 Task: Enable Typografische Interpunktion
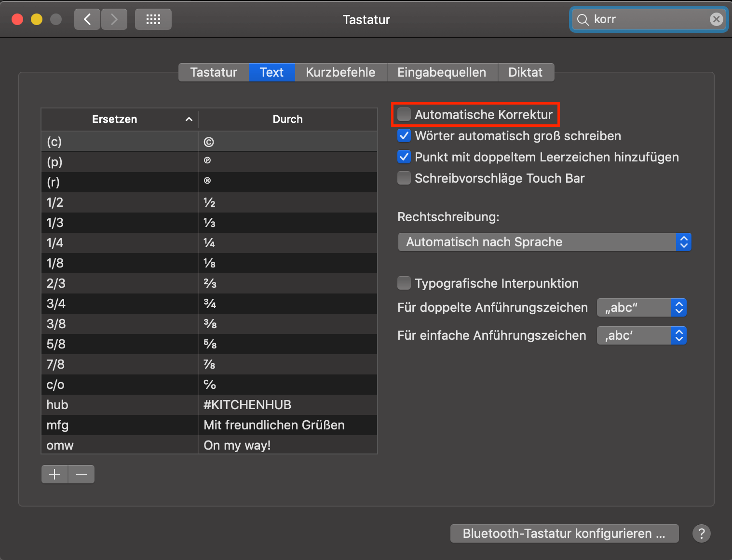click(404, 283)
